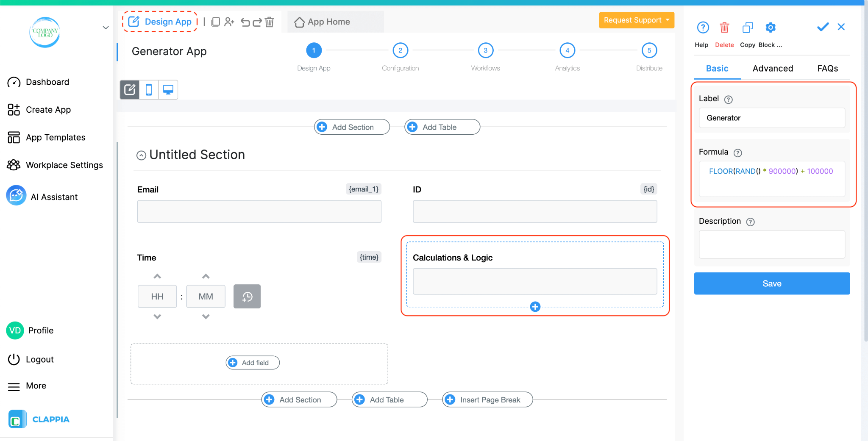The width and height of the screenshot is (868, 441).
Task: Click the Formula help question icon
Action: coord(737,153)
